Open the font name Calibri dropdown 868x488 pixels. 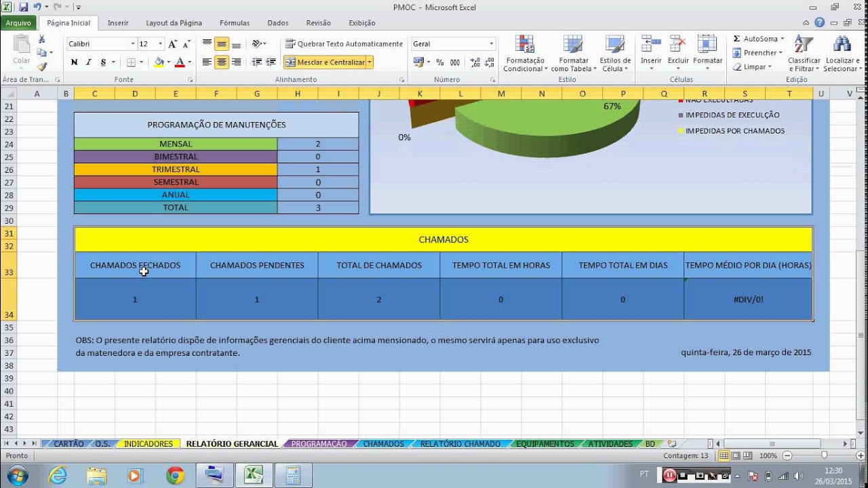(133, 44)
